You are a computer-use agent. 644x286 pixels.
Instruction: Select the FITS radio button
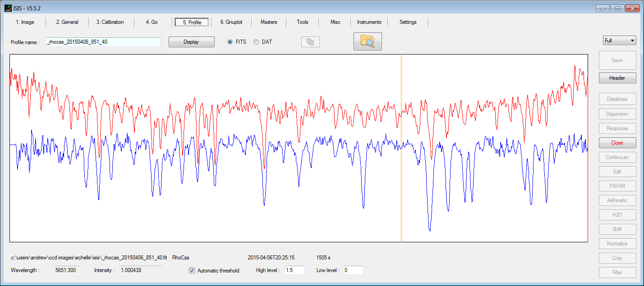(230, 42)
